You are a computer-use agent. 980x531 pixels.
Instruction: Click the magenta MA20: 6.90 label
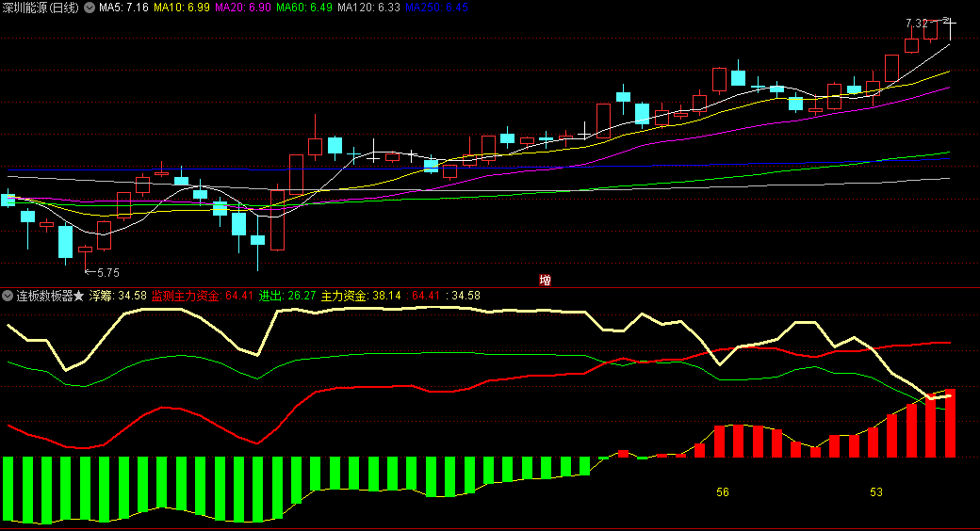coord(243,8)
